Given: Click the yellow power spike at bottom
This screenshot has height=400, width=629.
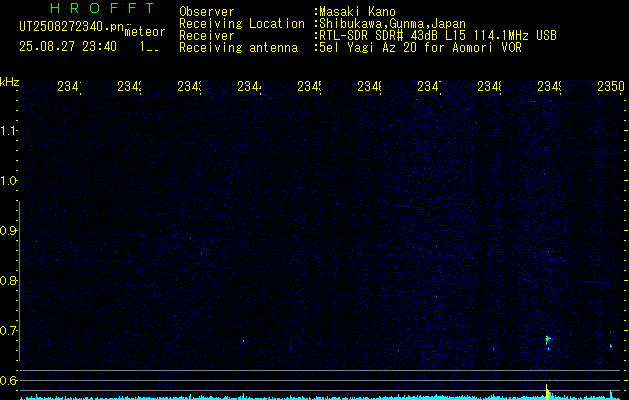Looking at the screenshot, I should (547, 391).
